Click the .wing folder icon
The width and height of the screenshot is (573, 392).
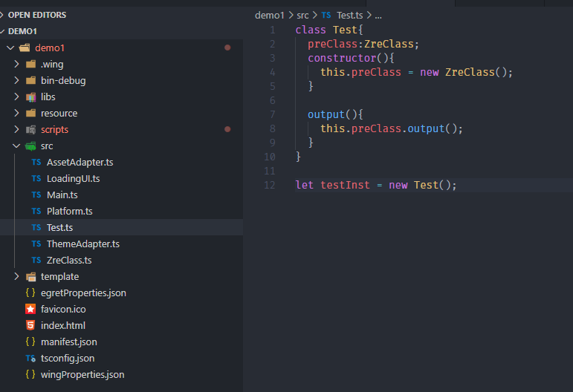pyautogui.click(x=30, y=65)
